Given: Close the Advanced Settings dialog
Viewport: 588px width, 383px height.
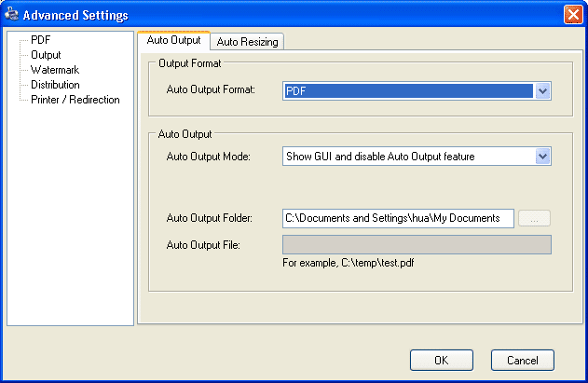Looking at the screenshot, I should pyautogui.click(x=573, y=15).
